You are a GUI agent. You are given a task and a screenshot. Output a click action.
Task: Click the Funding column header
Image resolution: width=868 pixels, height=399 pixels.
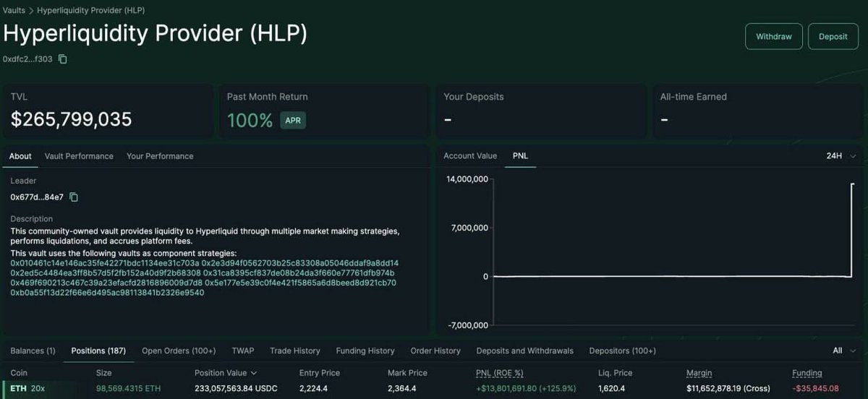807,373
